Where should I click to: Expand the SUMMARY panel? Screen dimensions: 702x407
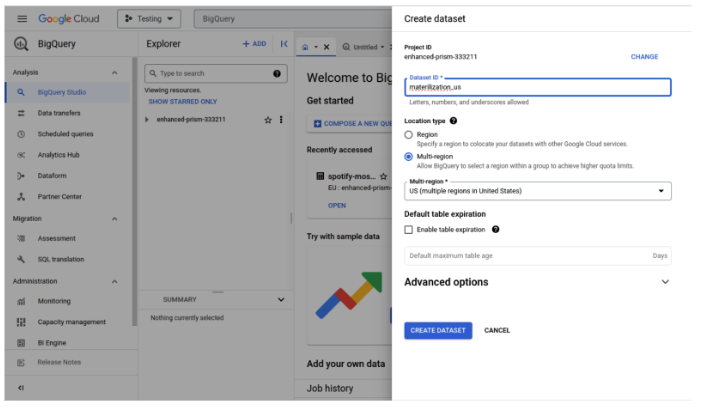[281, 300]
